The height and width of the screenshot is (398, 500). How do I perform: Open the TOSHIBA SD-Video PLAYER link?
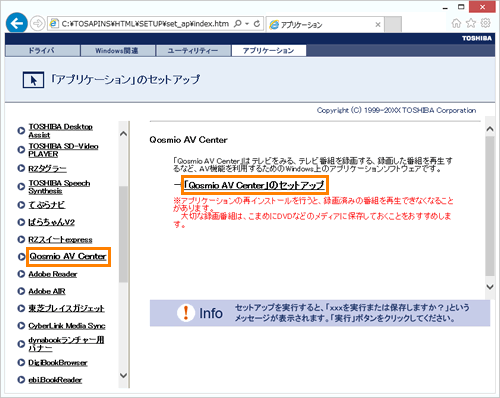[x=63, y=150]
